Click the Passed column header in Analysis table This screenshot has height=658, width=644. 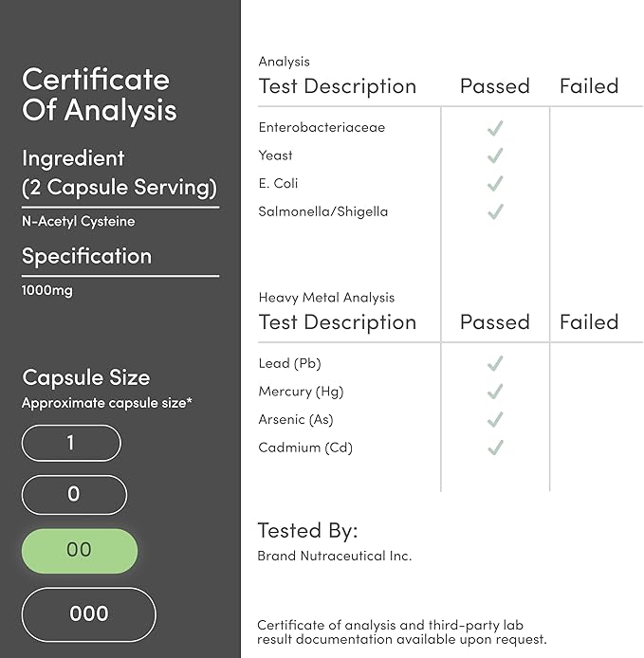(x=495, y=86)
